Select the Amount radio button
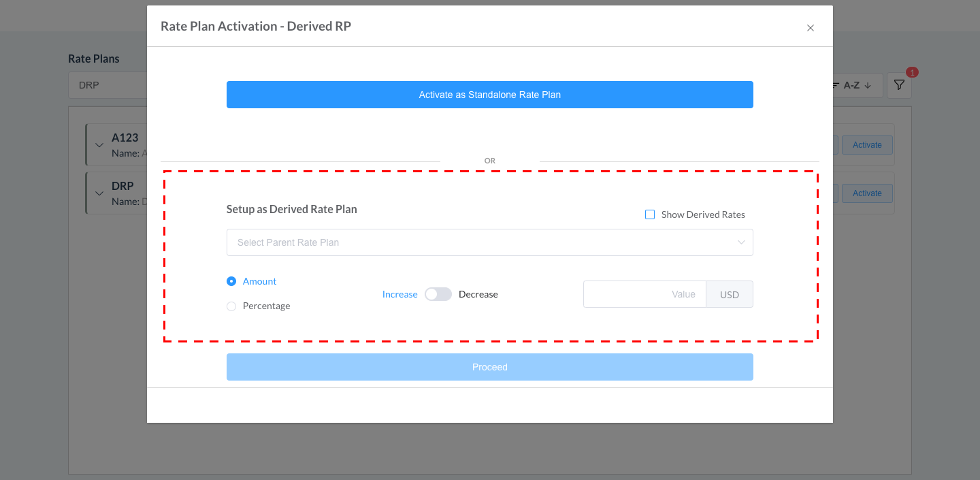Viewport: 980px width, 480px height. tap(231, 281)
